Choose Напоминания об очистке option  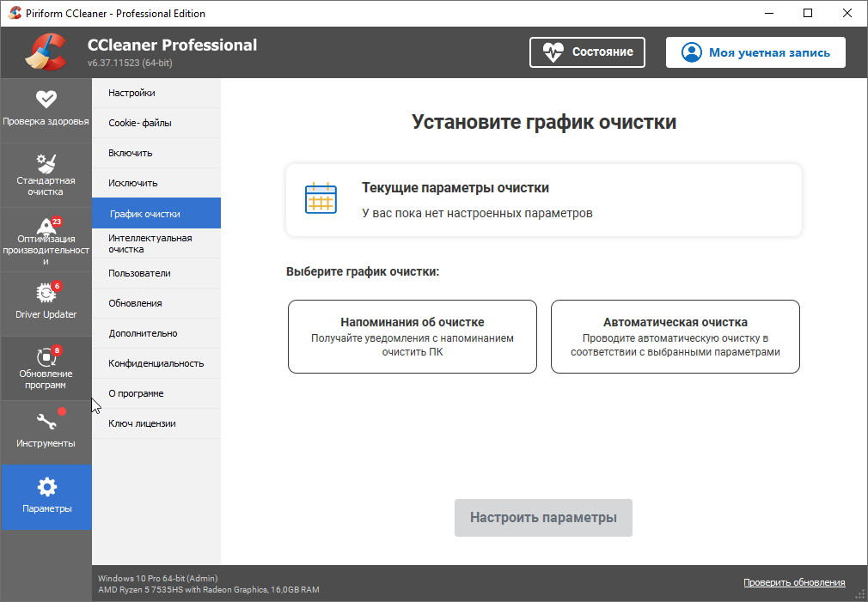413,337
